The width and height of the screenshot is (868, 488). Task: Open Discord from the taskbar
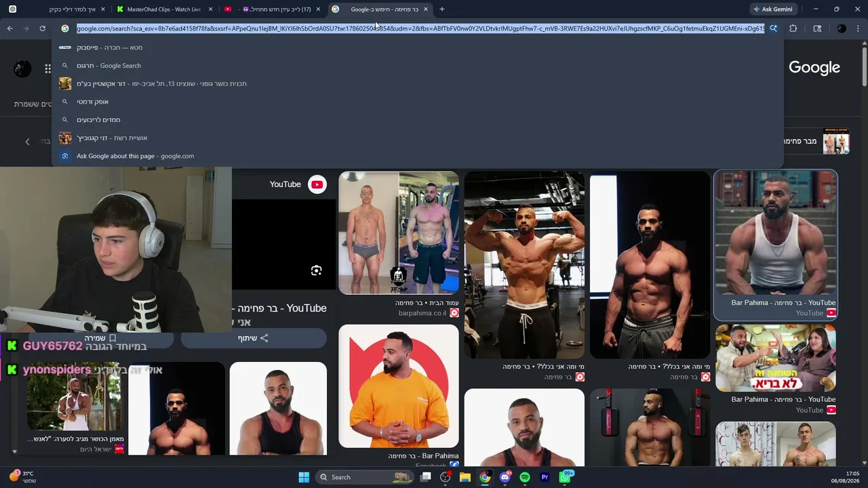[x=505, y=477]
